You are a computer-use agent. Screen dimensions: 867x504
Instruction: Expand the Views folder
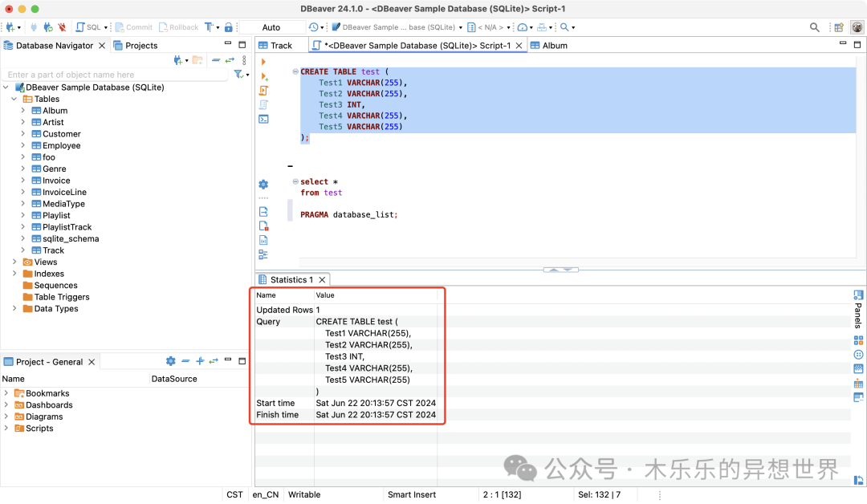tap(14, 262)
